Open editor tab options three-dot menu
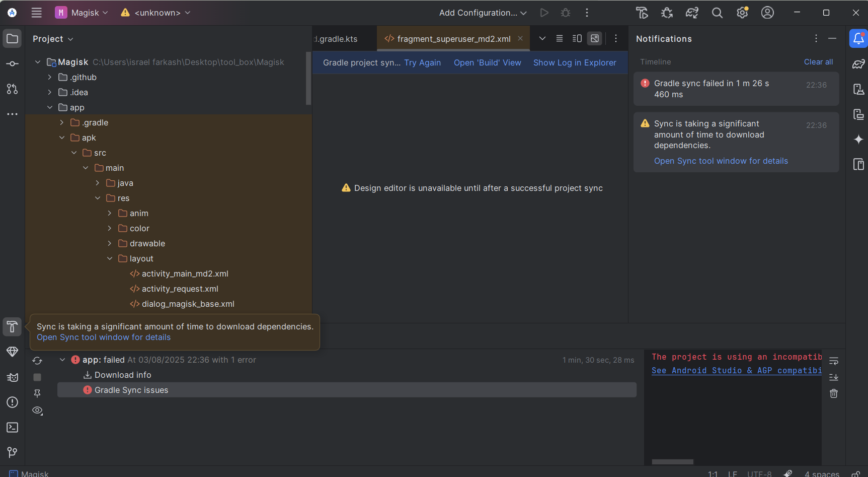The width and height of the screenshot is (868, 477). tap(615, 38)
